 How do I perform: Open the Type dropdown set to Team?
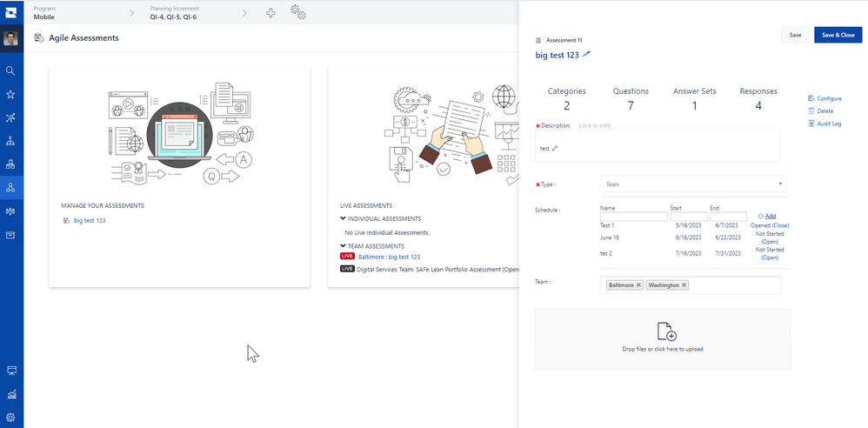pyautogui.click(x=693, y=184)
